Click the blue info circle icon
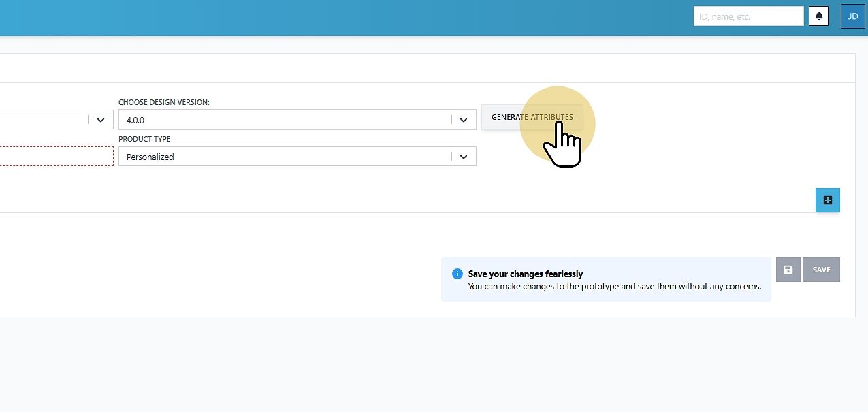 (457, 274)
